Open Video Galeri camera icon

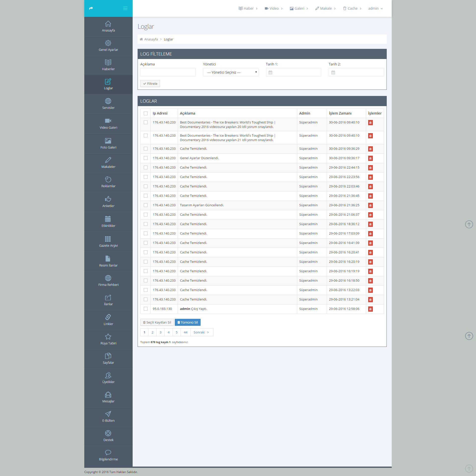[x=108, y=121]
